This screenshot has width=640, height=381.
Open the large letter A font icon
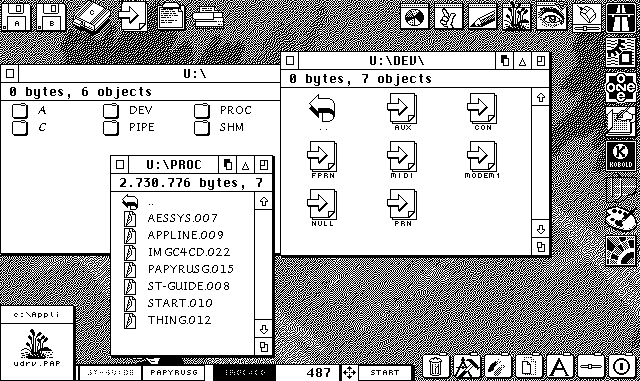tap(559, 366)
